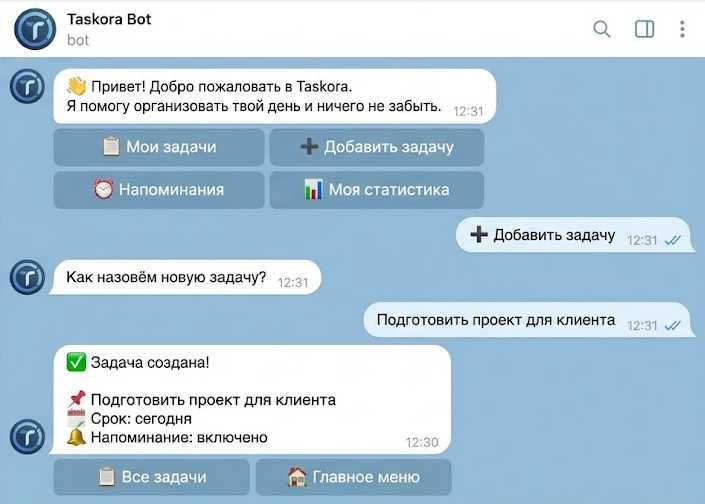
Task: Click the 12:30 timestamp on task created message
Action: (x=422, y=442)
